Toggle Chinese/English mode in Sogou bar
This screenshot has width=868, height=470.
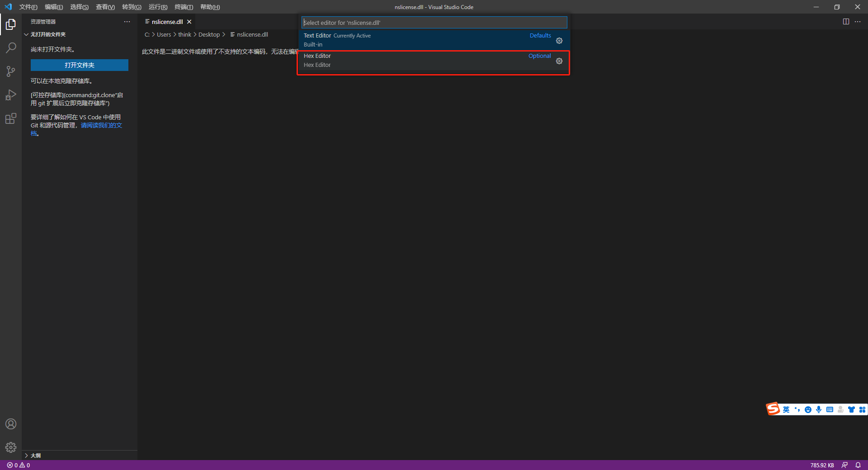point(786,409)
